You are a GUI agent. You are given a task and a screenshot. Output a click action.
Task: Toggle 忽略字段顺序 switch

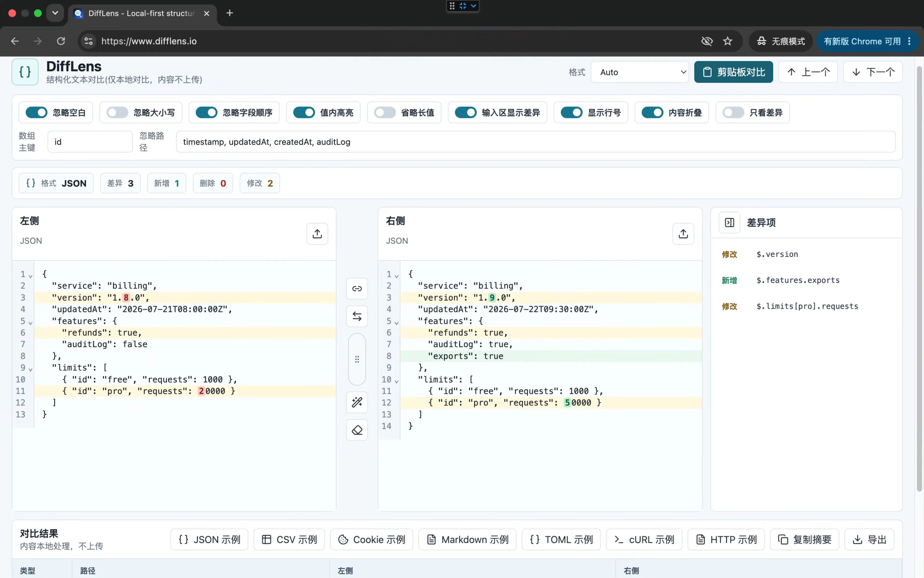point(206,112)
